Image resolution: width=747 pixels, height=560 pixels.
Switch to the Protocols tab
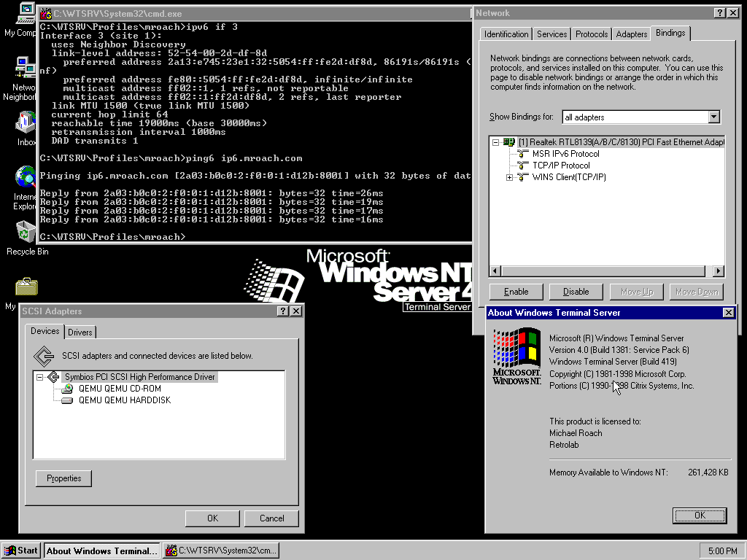591,34
